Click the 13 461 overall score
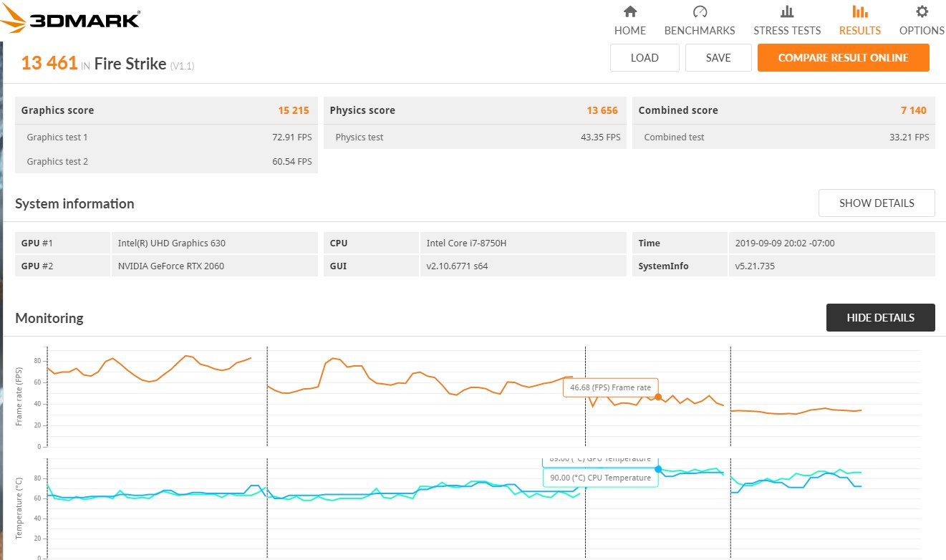The image size is (946, 560). click(49, 63)
